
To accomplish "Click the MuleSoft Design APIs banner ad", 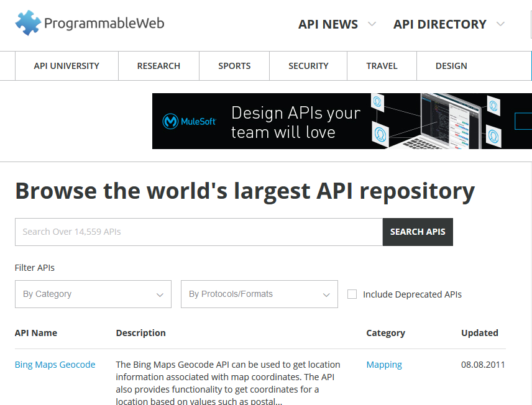I will click(x=342, y=121).
